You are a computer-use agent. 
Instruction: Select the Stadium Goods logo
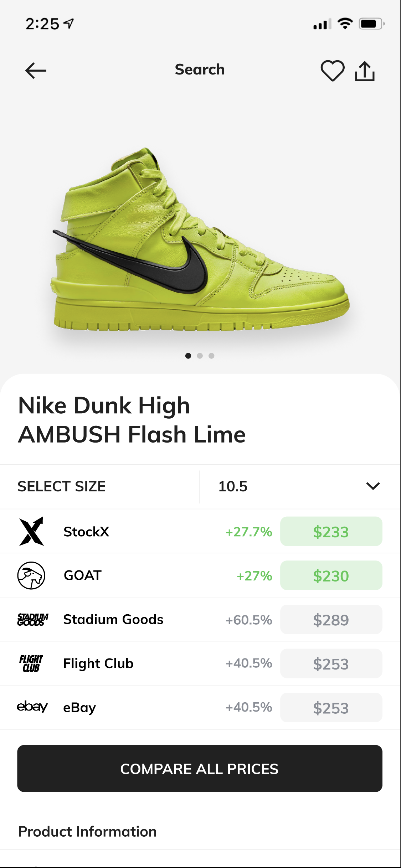[33, 619]
